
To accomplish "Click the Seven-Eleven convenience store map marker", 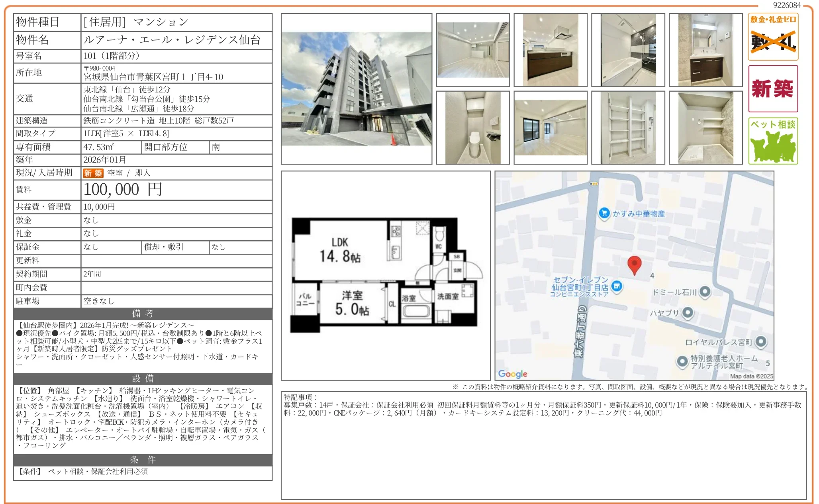I will (x=617, y=286).
